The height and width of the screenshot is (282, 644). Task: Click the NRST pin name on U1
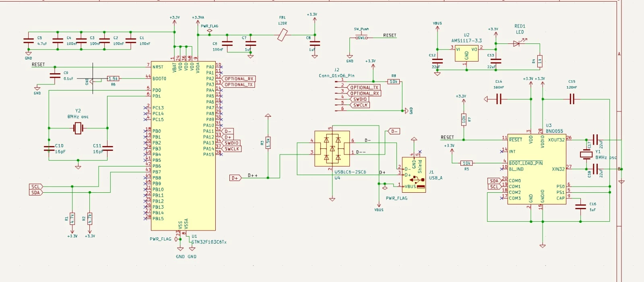click(158, 67)
